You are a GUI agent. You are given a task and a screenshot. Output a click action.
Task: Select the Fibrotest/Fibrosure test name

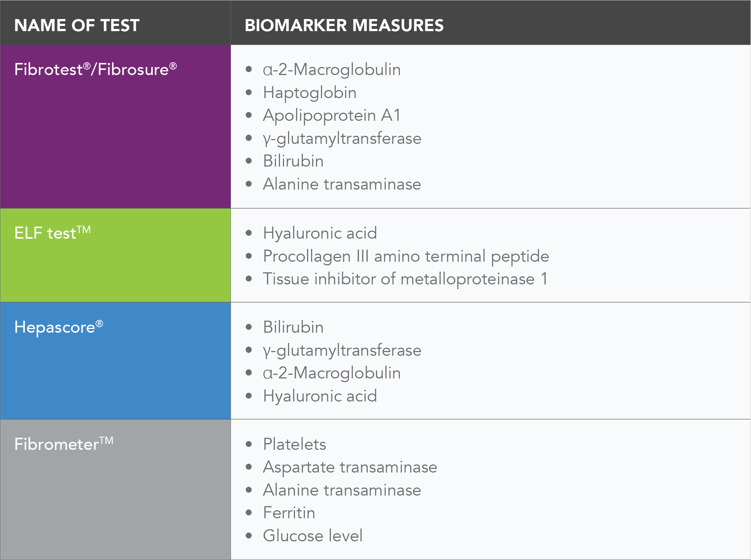95,69
